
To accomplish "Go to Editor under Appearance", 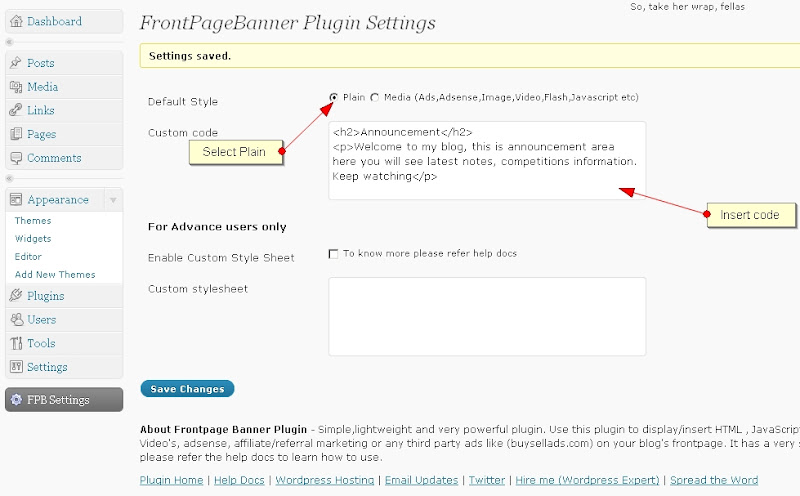I will coord(28,256).
